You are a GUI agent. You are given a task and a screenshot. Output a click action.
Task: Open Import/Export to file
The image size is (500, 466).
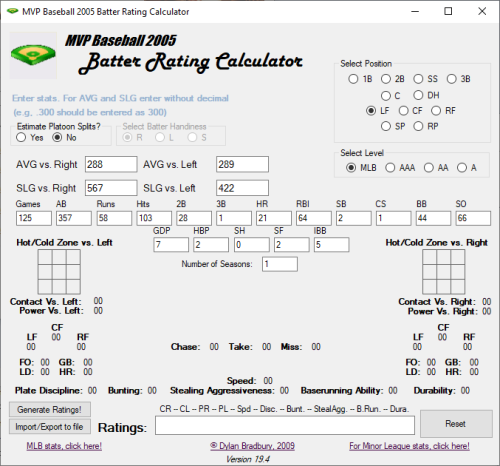(x=50, y=427)
